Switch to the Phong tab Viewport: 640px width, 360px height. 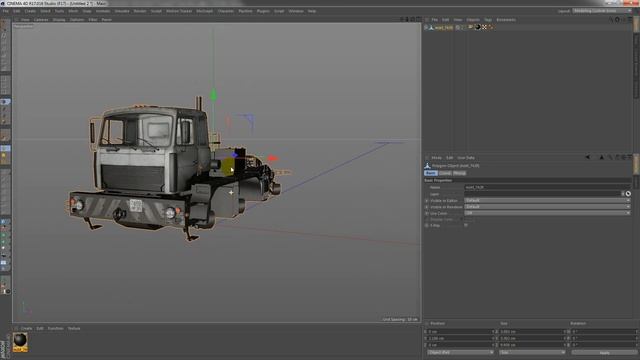coord(459,173)
